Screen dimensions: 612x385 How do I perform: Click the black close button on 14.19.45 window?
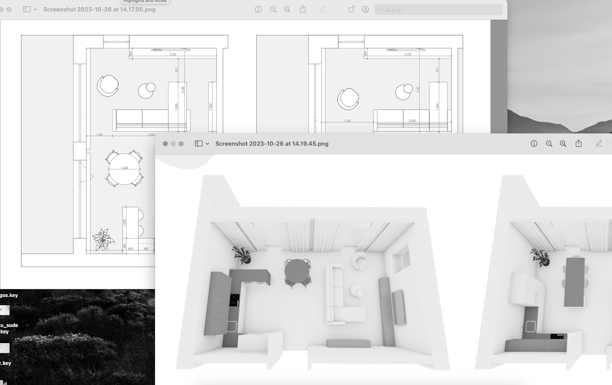tap(165, 144)
